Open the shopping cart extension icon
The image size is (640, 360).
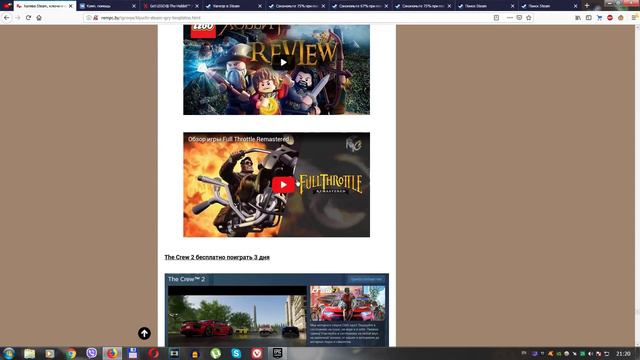[599, 18]
